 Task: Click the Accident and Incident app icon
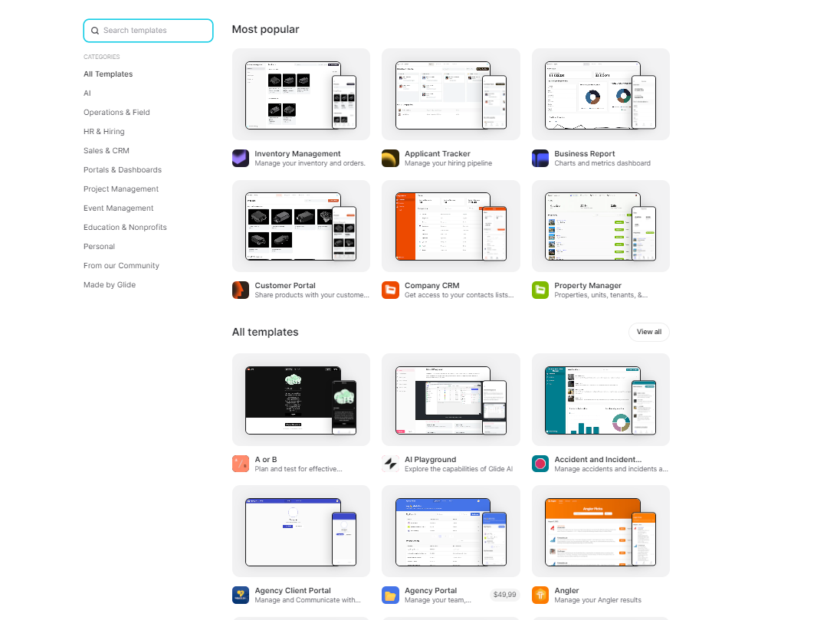(x=540, y=464)
